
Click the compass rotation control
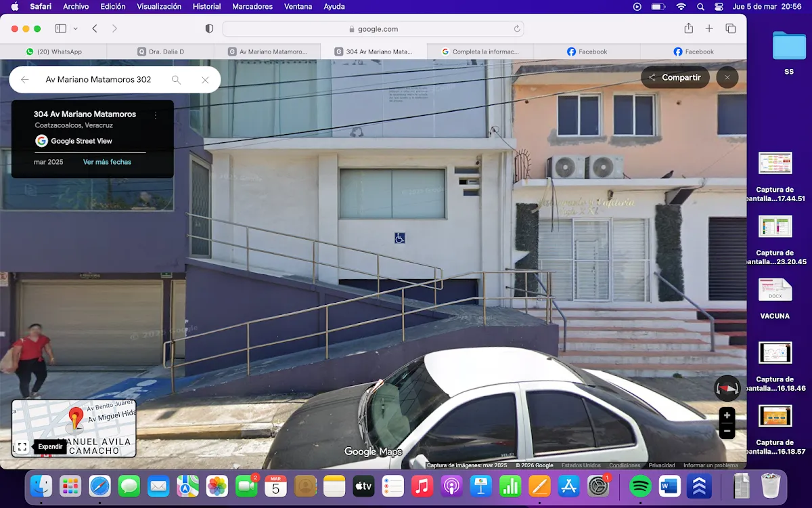point(727,389)
